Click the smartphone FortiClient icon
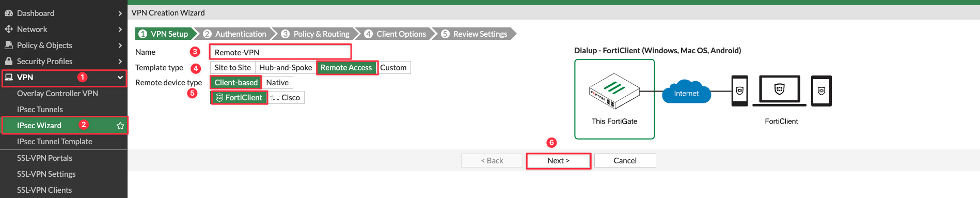Image resolution: width=980 pixels, height=198 pixels. pyautogui.click(x=739, y=91)
